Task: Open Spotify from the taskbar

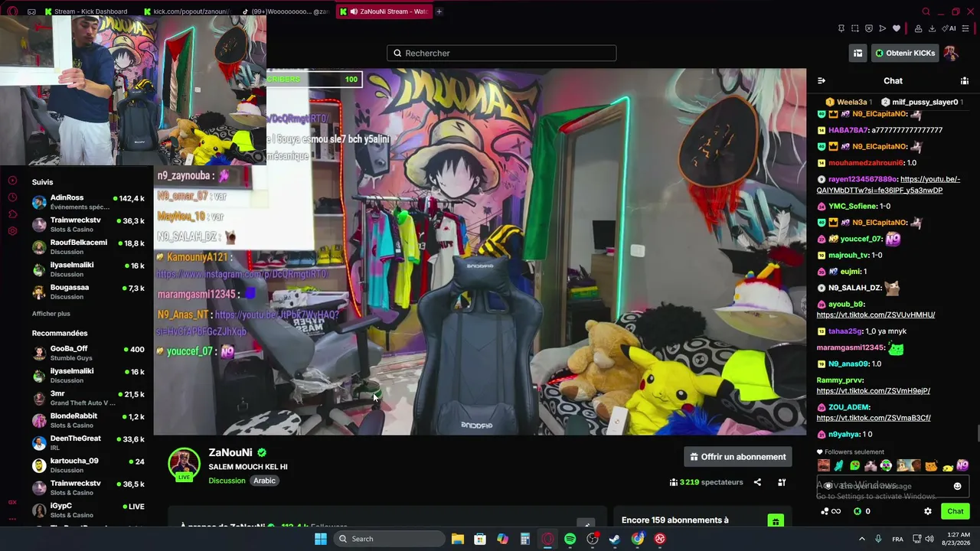Action: (570, 539)
